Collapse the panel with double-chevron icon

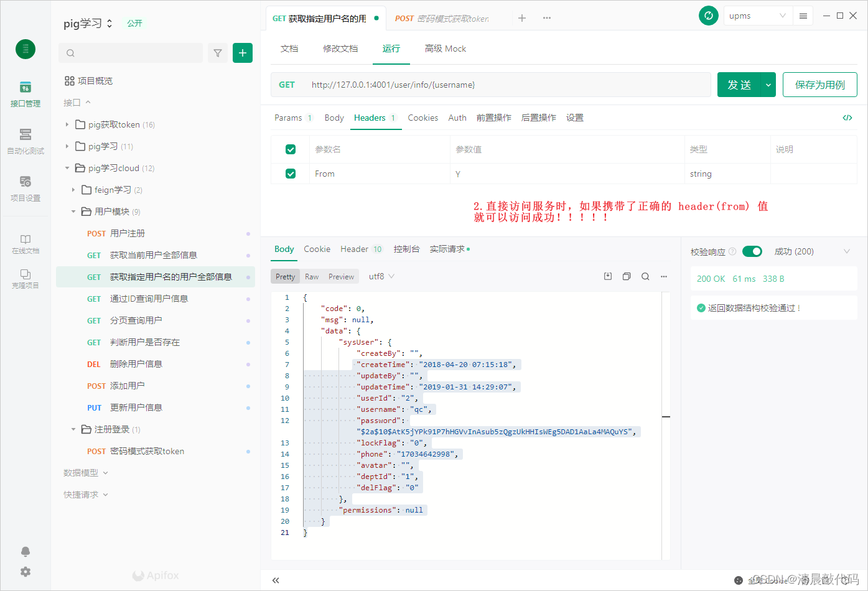coord(276,580)
